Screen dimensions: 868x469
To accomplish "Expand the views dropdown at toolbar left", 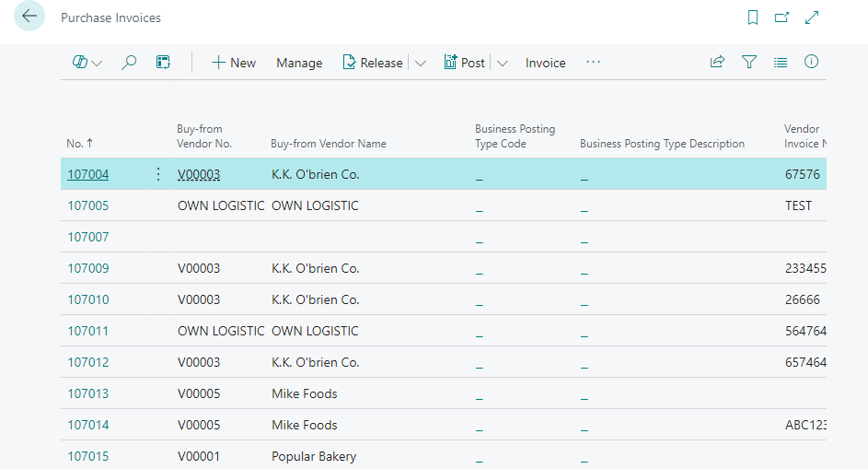I will (x=87, y=63).
